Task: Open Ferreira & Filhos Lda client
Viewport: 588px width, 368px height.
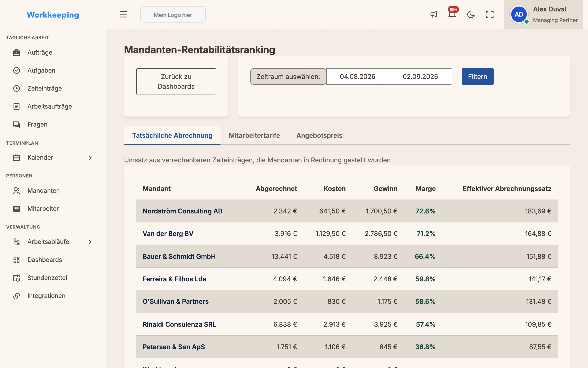Action: tap(174, 279)
